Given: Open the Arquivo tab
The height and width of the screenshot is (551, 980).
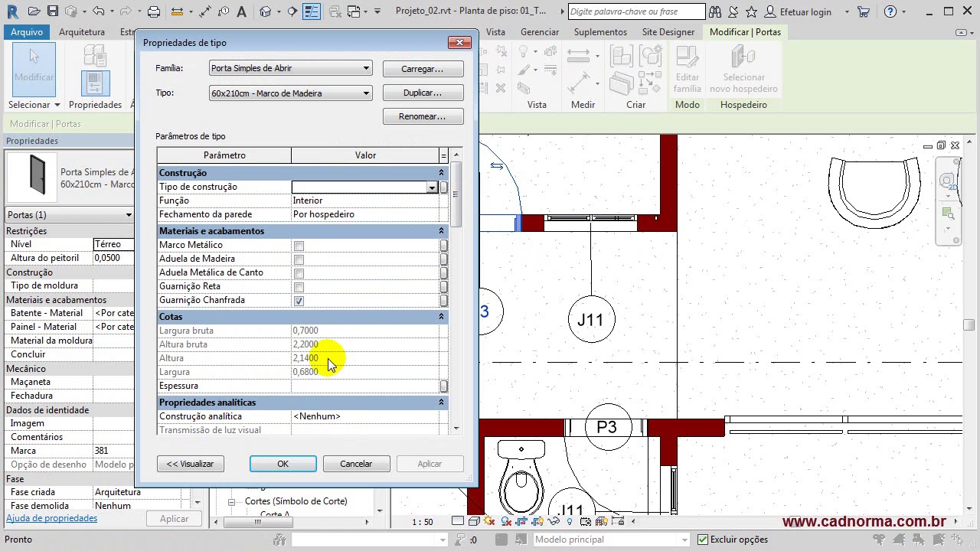Looking at the screenshot, I should (x=27, y=32).
